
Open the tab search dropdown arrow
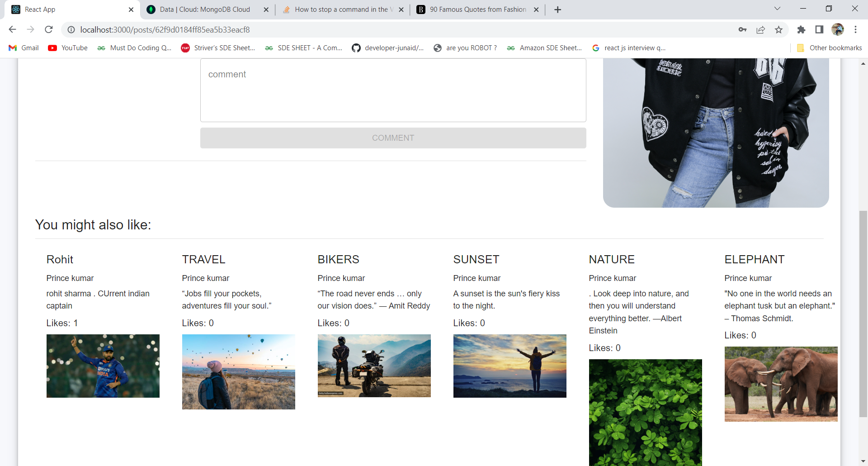[x=778, y=9]
